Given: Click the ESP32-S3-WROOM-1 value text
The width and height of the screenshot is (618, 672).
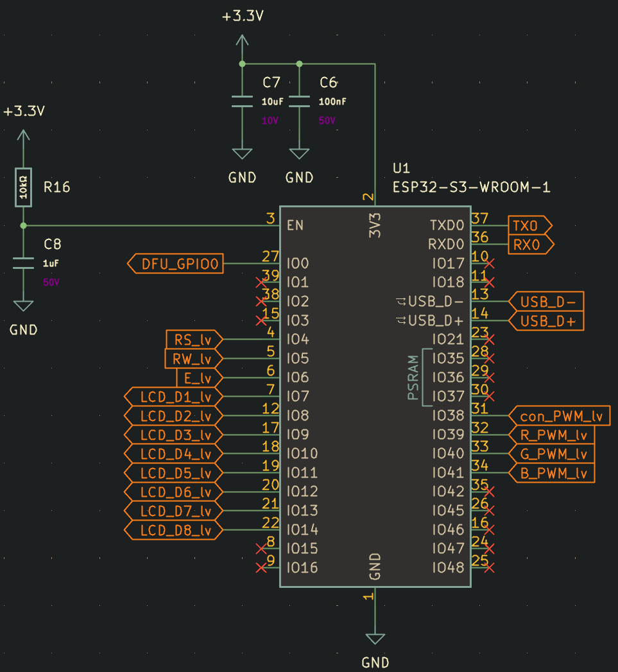Looking at the screenshot, I should 471,187.
